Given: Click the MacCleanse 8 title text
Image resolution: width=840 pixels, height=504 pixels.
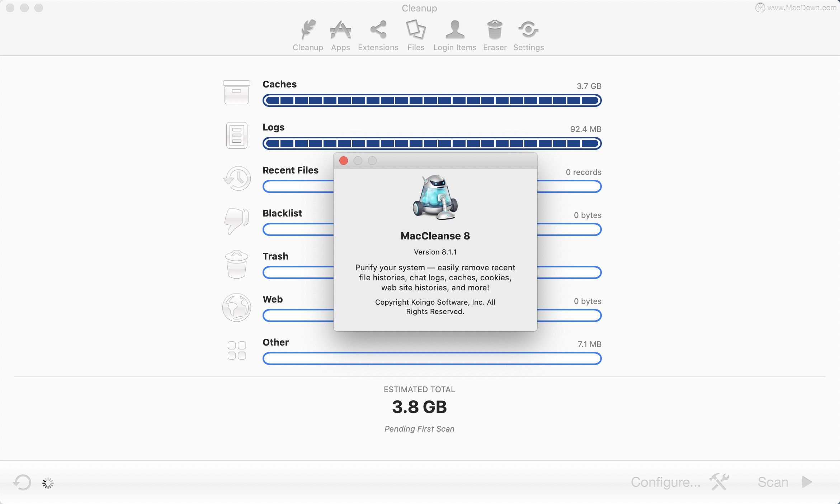Looking at the screenshot, I should click(x=435, y=236).
